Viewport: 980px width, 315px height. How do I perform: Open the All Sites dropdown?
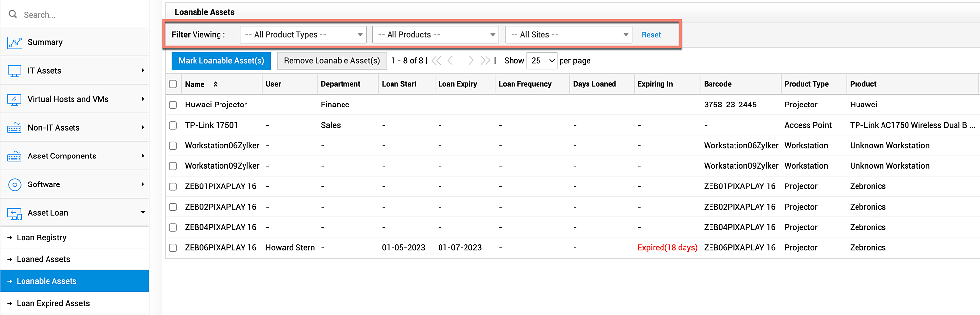pyautogui.click(x=568, y=35)
